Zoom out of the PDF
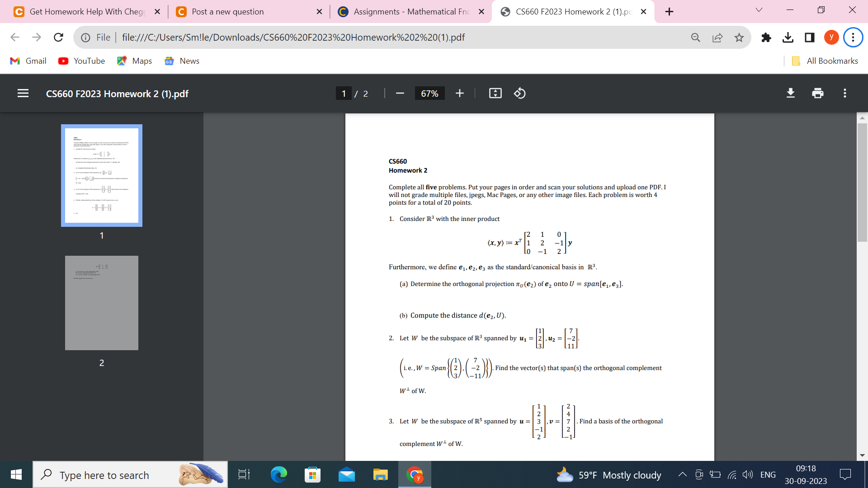Image resolution: width=868 pixels, height=488 pixels. click(400, 93)
